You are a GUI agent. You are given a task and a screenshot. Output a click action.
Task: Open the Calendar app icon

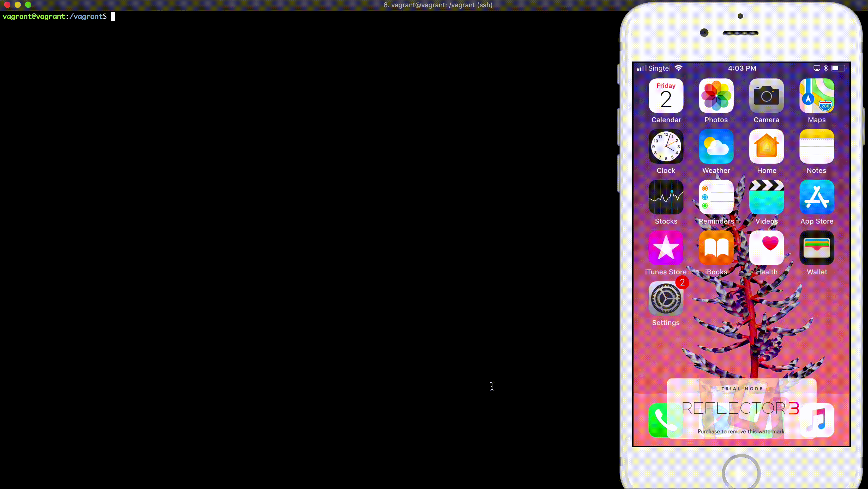point(666,96)
